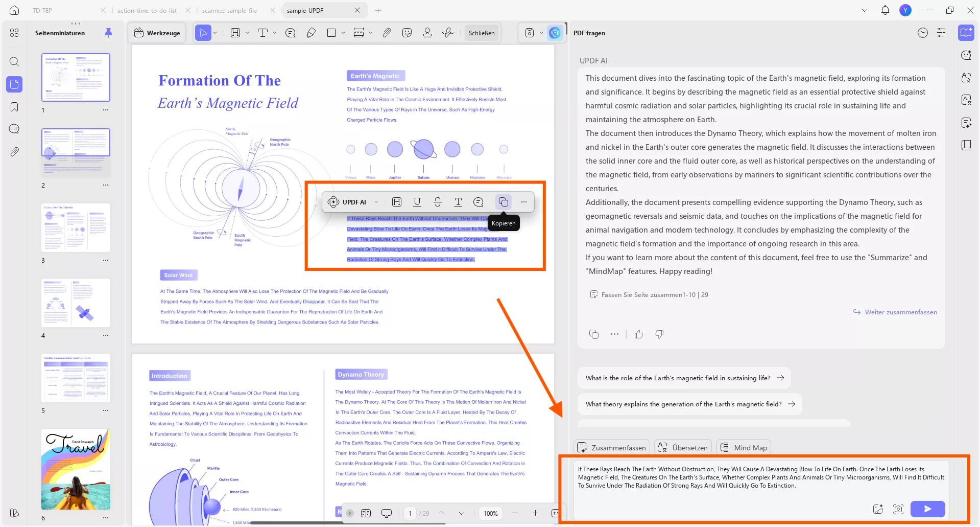Open the measurement tool dropdown arrow
This screenshot has height=527, width=980.
point(371,33)
